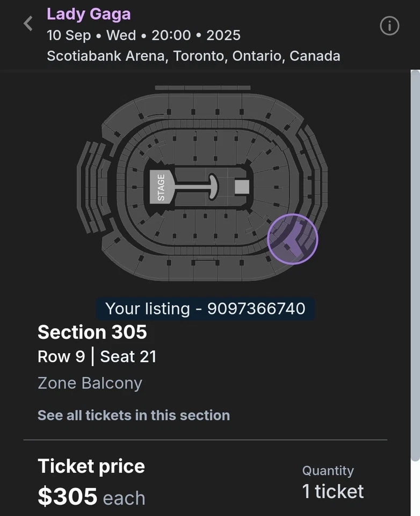Screen dimensions: 420x516
Task: Open the Lady Gaga event page
Action: point(89,14)
